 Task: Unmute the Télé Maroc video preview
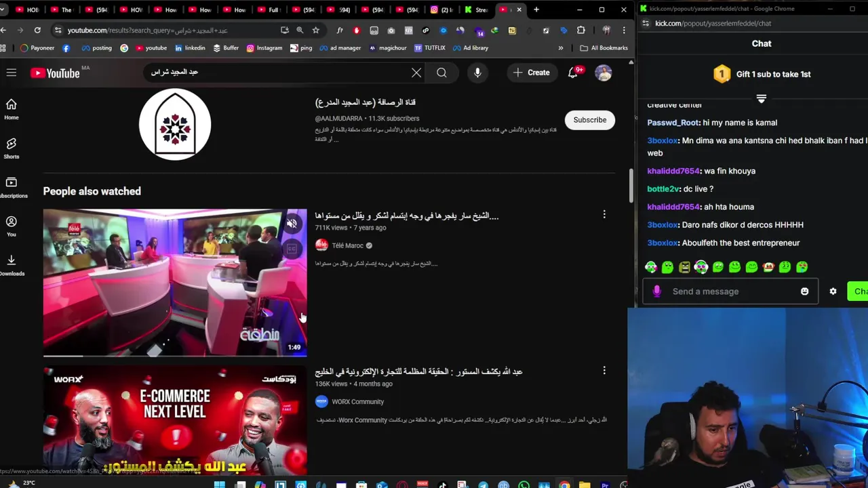pyautogui.click(x=292, y=223)
